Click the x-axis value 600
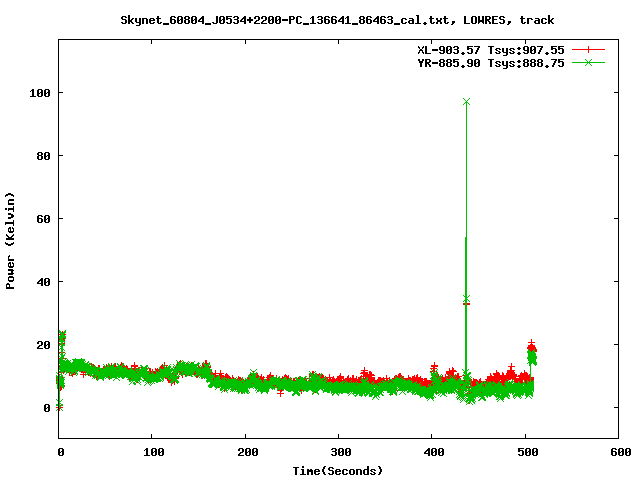 tap(620, 452)
